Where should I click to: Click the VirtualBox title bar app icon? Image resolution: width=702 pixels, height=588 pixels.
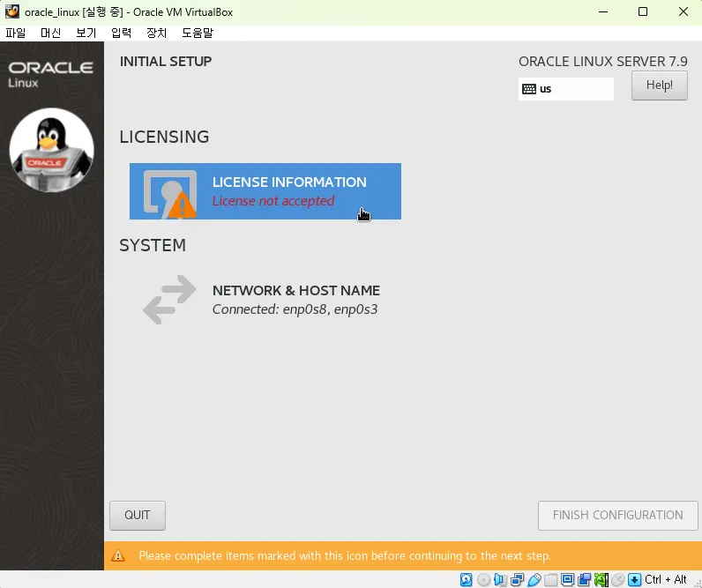pos(12,11)
